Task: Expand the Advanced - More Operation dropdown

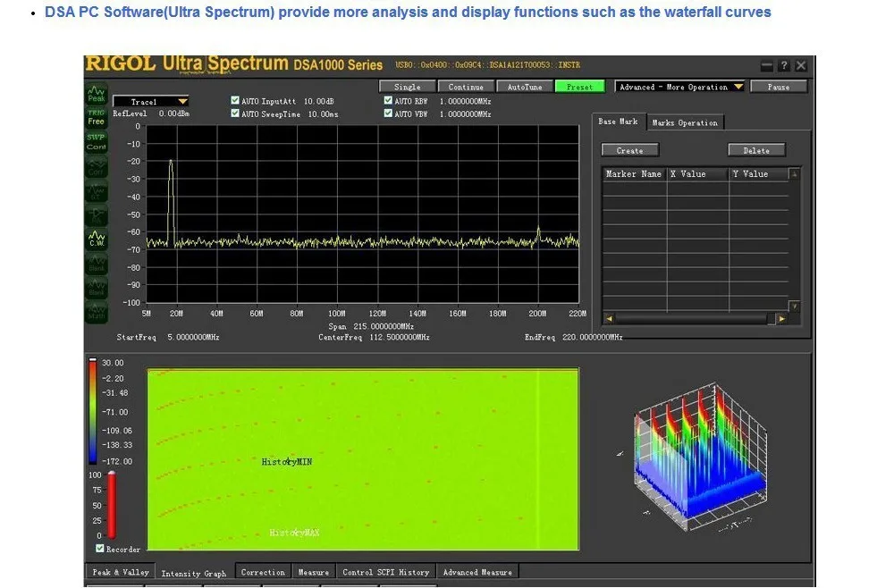Action: [x=680, y=87]
